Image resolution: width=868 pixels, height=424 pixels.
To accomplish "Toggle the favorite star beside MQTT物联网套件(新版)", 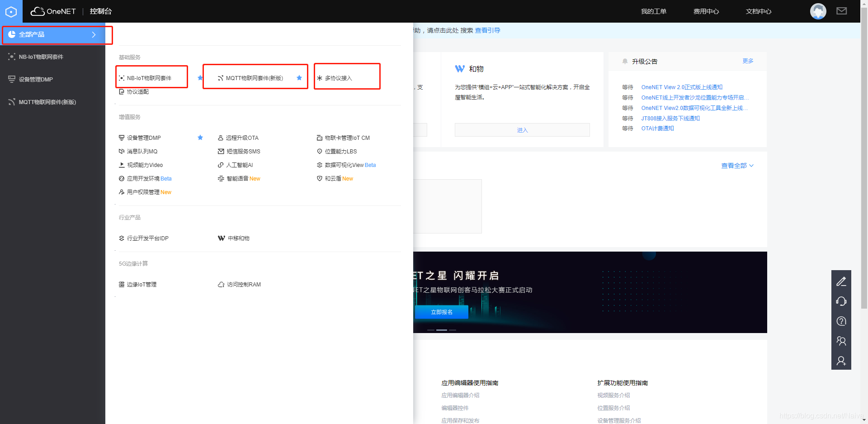I will 299,77.
